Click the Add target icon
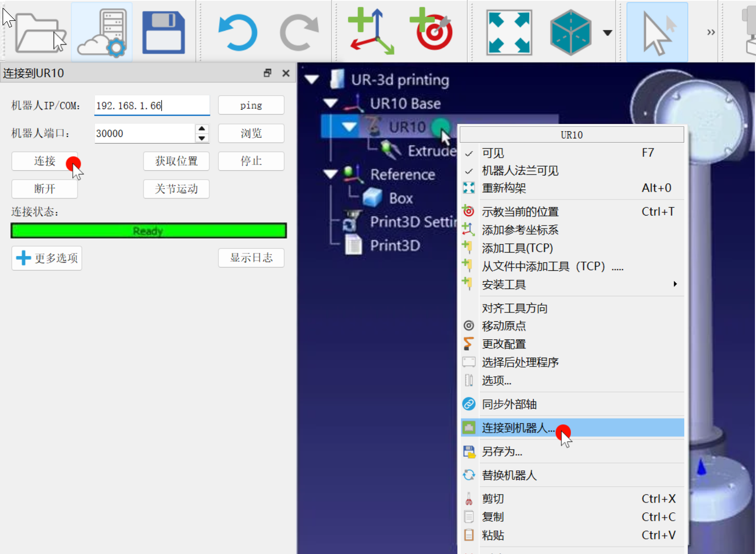This screenshot has width=756, height=554. pos(432,32)
